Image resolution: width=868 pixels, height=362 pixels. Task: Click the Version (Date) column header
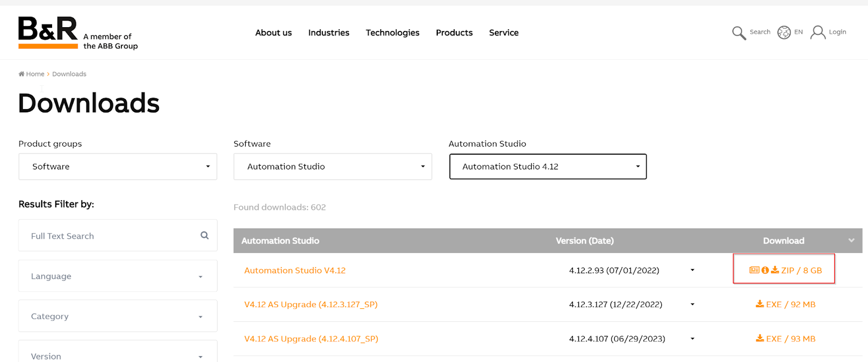pos(584,240)
